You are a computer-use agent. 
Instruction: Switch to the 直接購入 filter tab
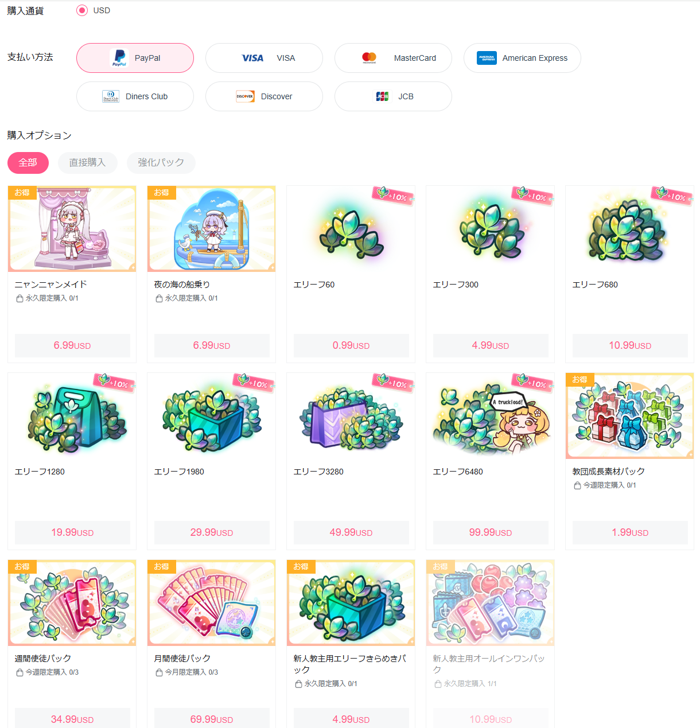(88, 163)
